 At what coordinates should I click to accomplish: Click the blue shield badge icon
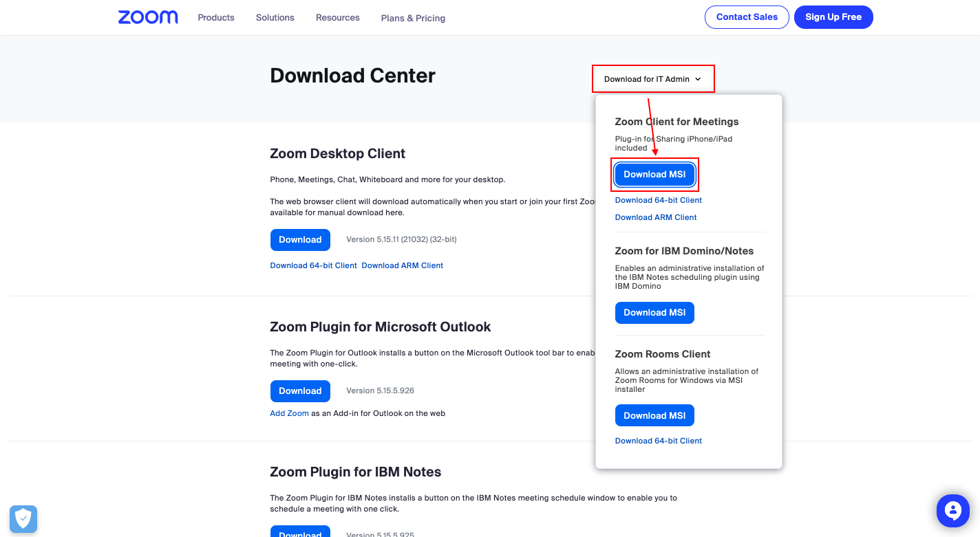point(23,519)
